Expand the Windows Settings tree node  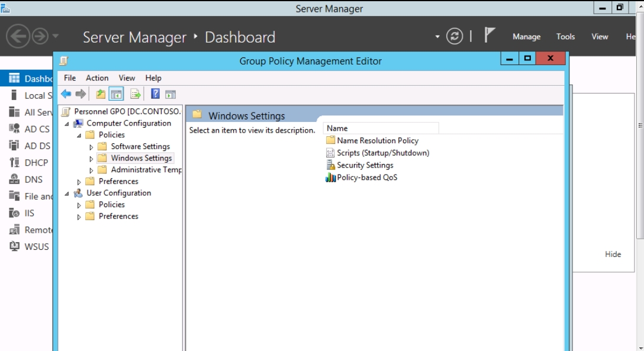click(x=91, y=159)
